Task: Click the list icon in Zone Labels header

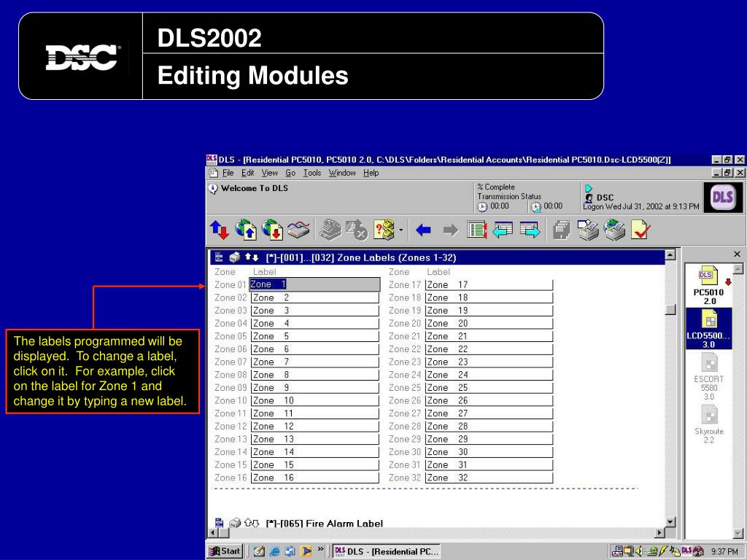Action: coord(219,257)
